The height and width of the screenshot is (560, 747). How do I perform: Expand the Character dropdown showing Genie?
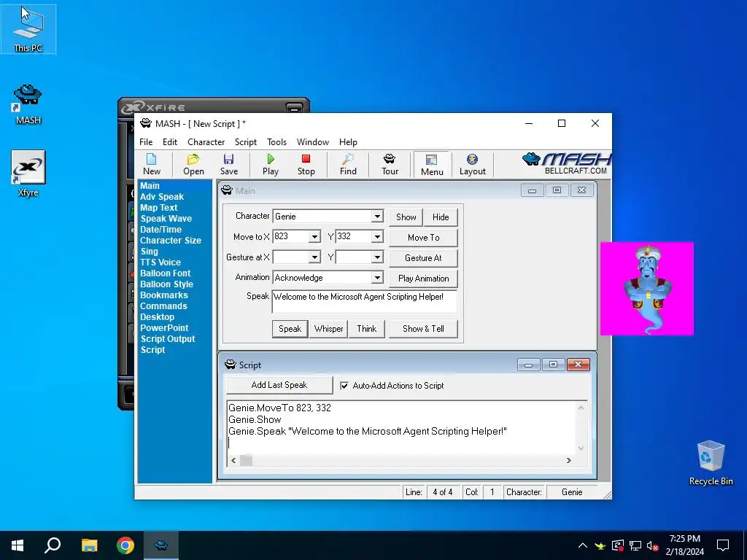[377, 216]
